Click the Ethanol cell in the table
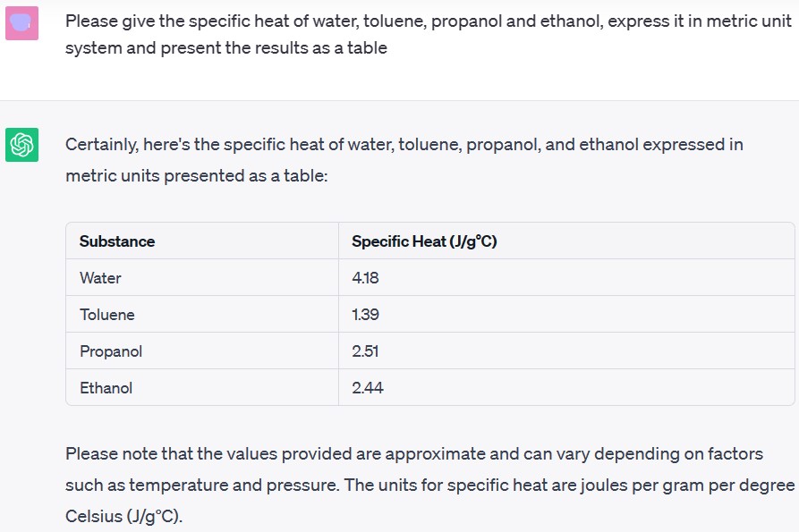 tap(106, 388)
